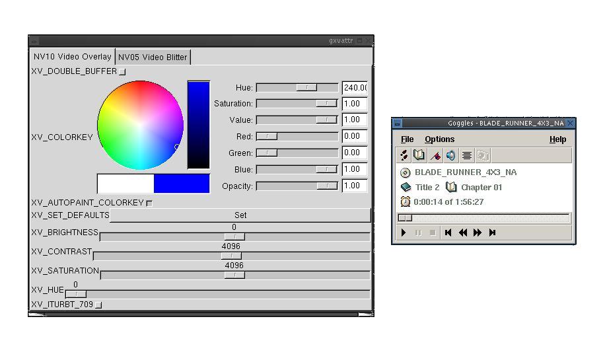Image resolution: width=605 pixels, height=364 pixels.
Task: Click the XV_BRIGHTNESS slider handle
Action: point(234,237)
